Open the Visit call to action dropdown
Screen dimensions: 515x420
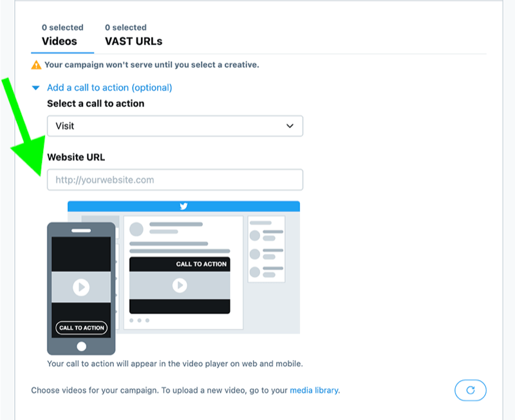click(175, 126)
